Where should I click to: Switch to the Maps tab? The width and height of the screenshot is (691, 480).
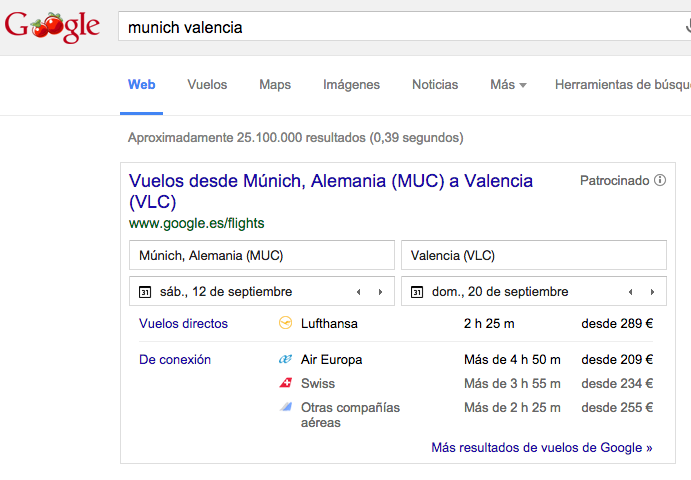[x=275, y=85]
